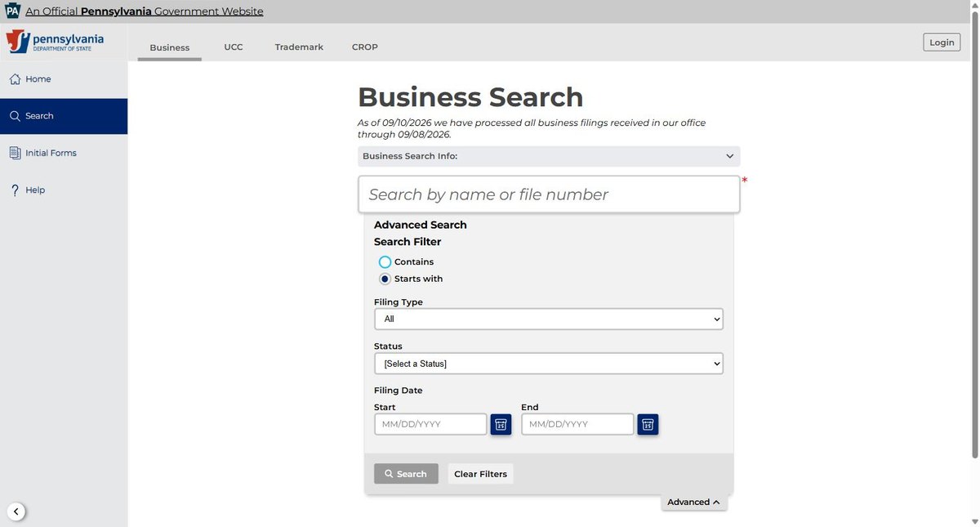Open the Start date calendar picker
Image resolution: width=980 pixels, height=527 pixels.
click(501, 424)
